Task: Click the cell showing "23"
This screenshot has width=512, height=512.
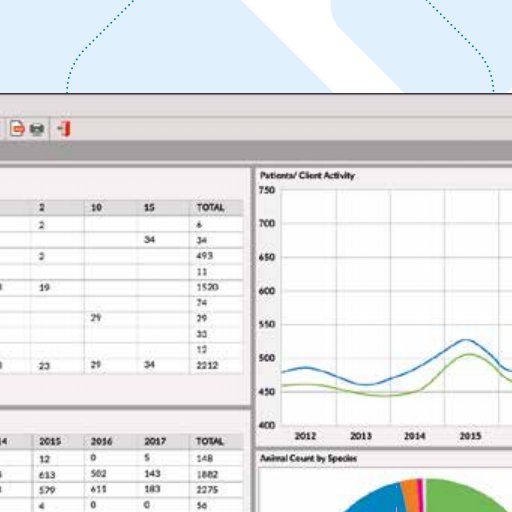Action: [44, 366]
